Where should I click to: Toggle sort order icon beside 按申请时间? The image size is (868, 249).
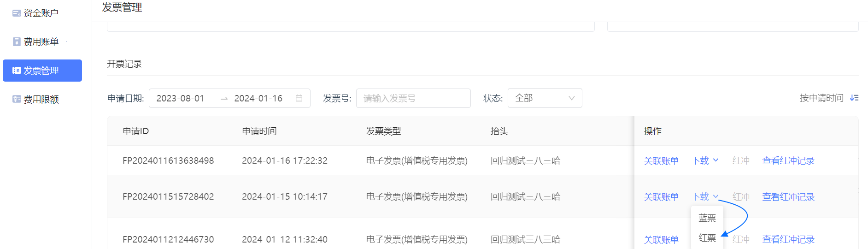coord(854,98)
